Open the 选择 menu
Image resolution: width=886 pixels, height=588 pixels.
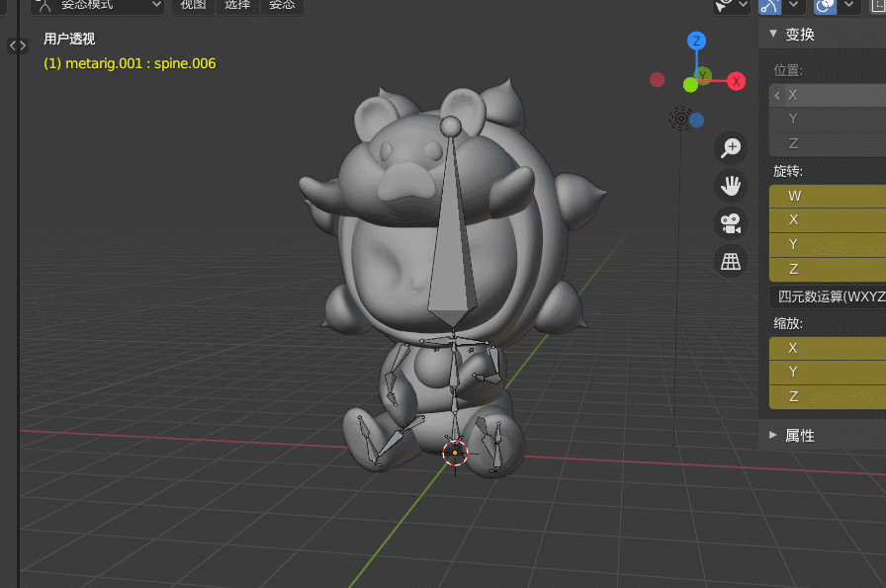(237, 5)
